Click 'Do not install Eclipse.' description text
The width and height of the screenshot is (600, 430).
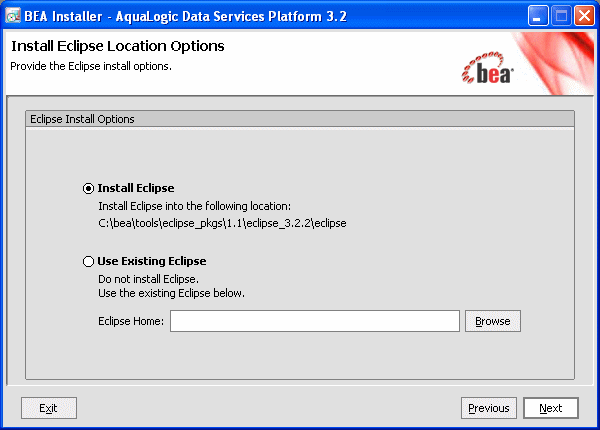click(148, 279)
